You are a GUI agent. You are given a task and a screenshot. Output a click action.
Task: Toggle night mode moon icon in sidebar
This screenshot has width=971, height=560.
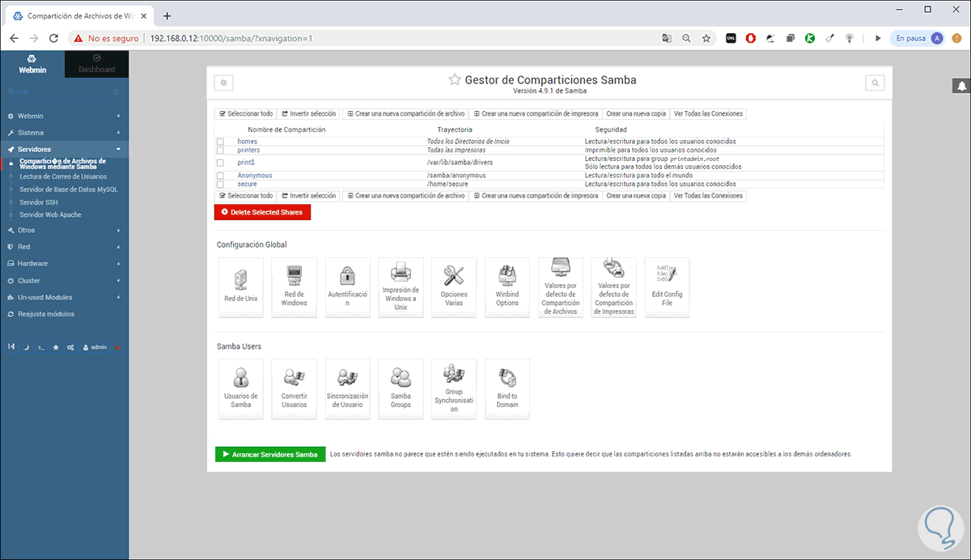26,347
